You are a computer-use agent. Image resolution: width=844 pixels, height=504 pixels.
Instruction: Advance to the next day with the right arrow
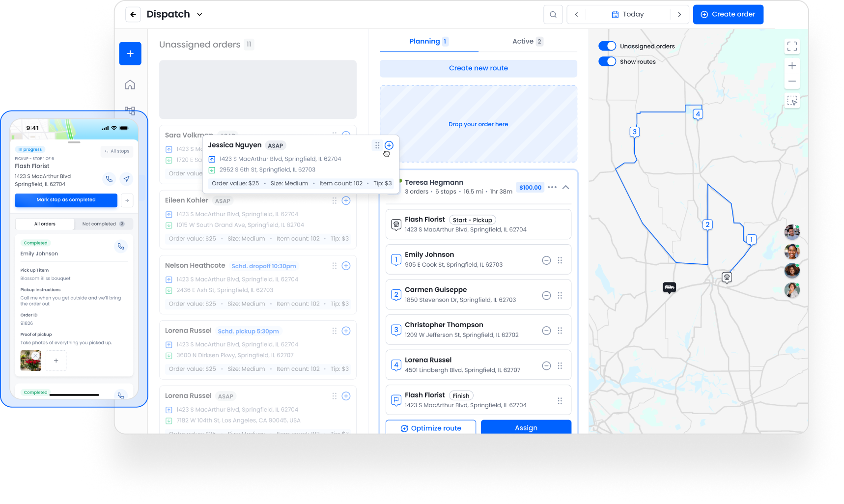click(680, 14)
